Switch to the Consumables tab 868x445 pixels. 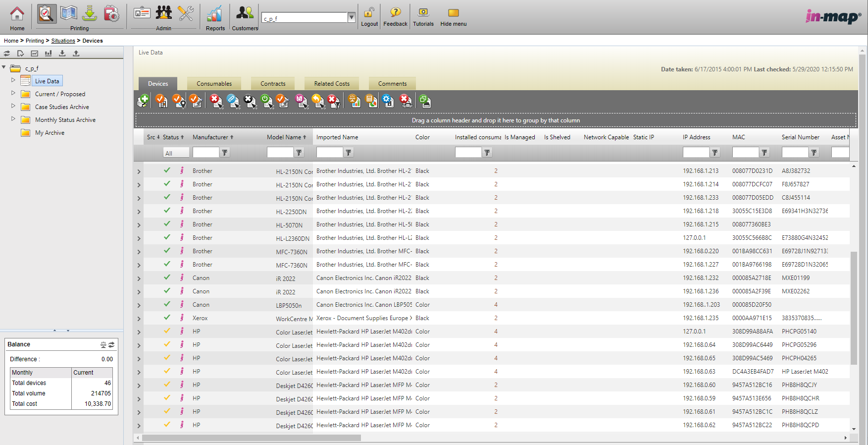click(214, 84)
